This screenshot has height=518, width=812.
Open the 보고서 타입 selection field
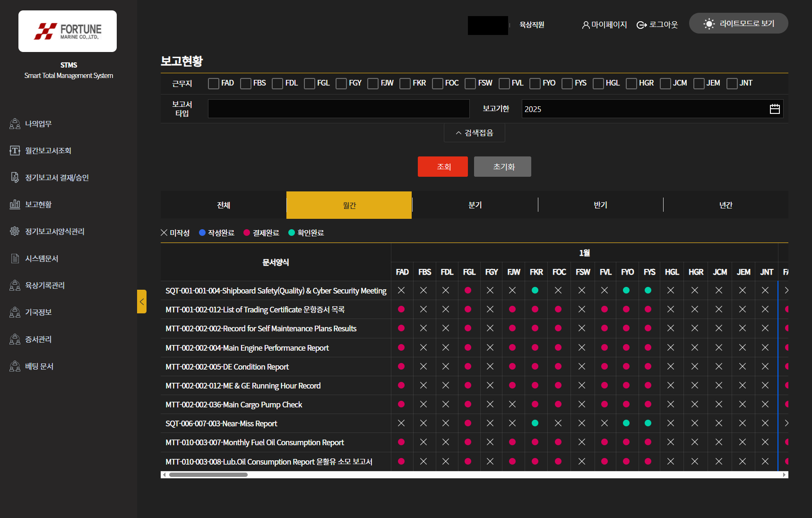click(338, 109)
